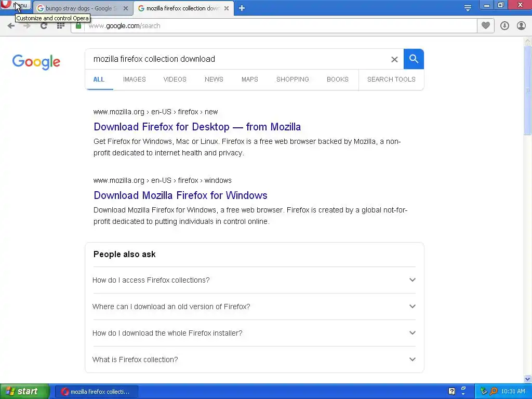Switch to NEWS results
532x399 pixels.
pyautogui.click(x=214, y=79)
